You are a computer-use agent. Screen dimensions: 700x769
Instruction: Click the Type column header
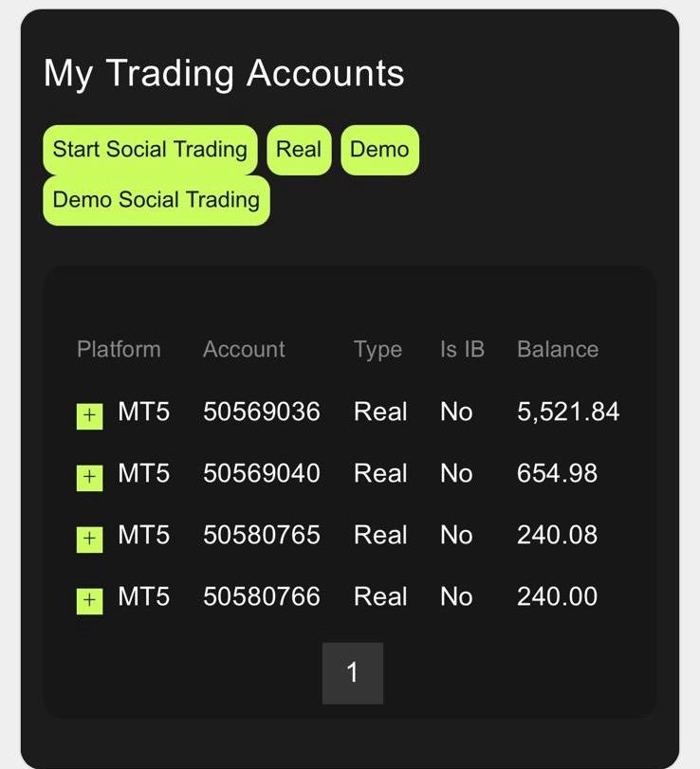(378, 349)
